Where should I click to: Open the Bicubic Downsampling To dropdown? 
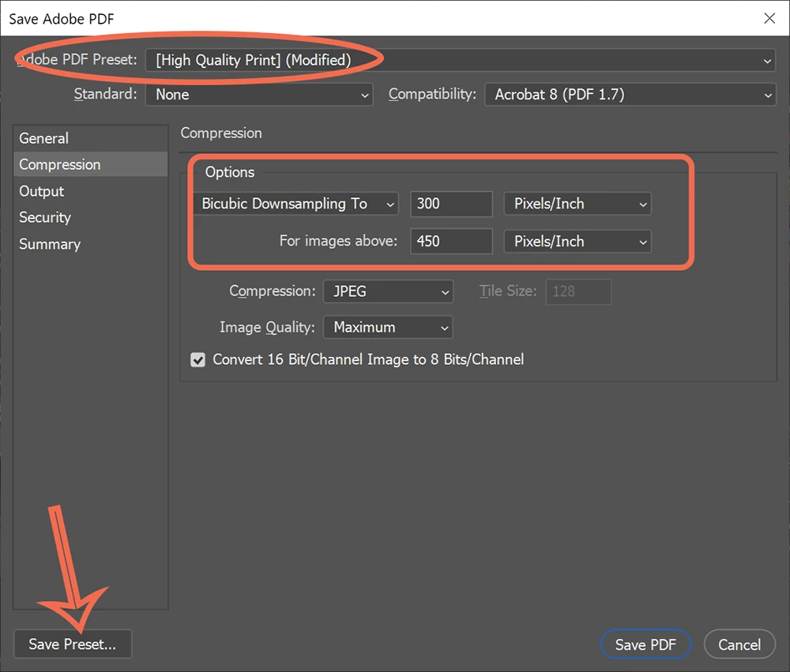(296, 204)
